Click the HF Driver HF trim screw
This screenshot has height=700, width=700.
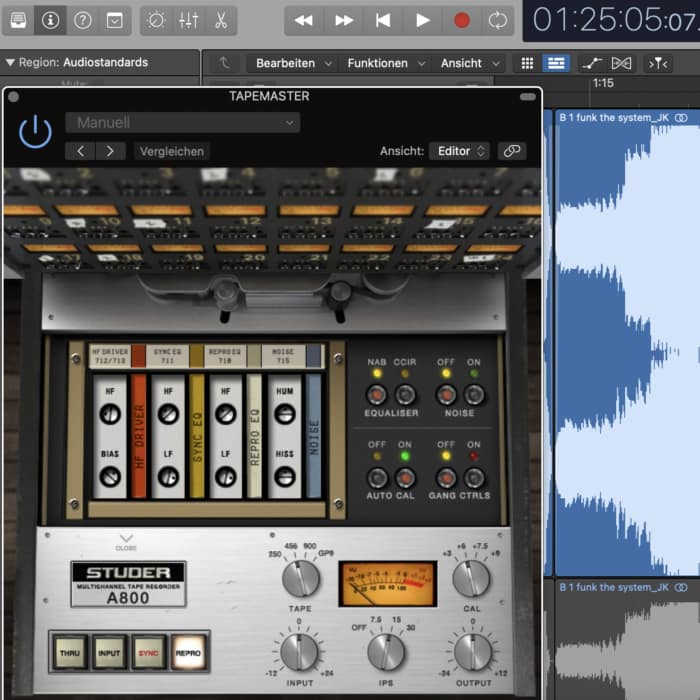tap(110, 414)
